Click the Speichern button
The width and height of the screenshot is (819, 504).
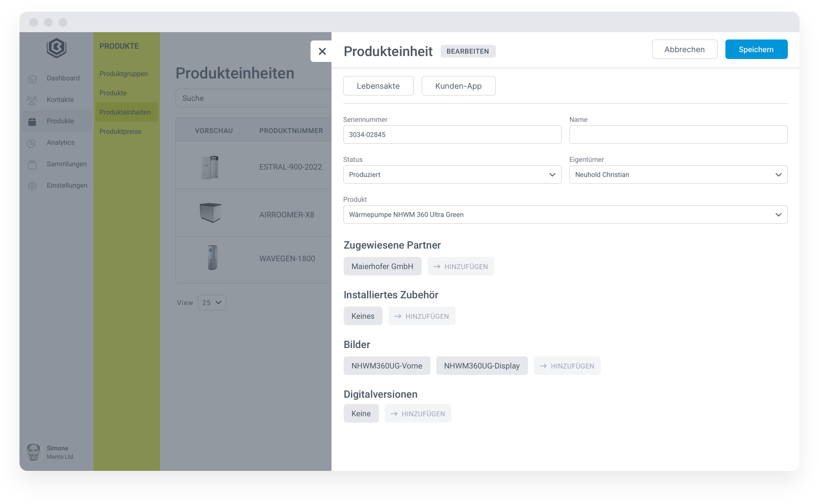tap(756, 49)
